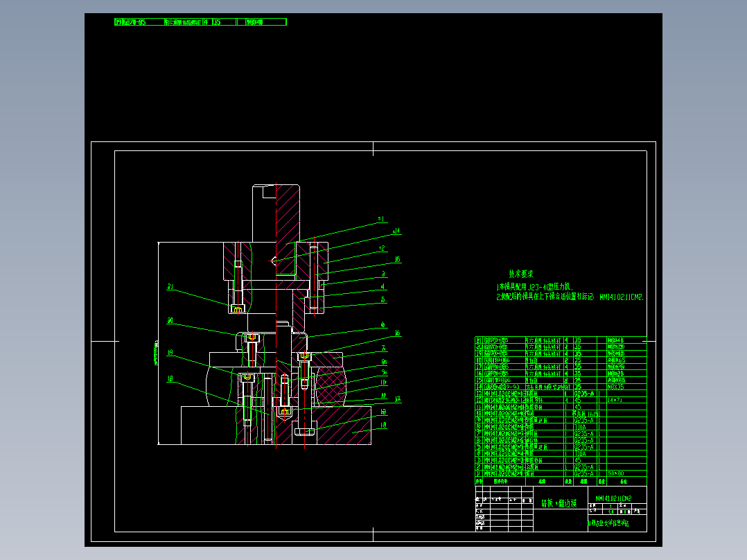Select balloon label 14 right of the assembly
The height and width of the screenshot is (560, 747).
396,231
